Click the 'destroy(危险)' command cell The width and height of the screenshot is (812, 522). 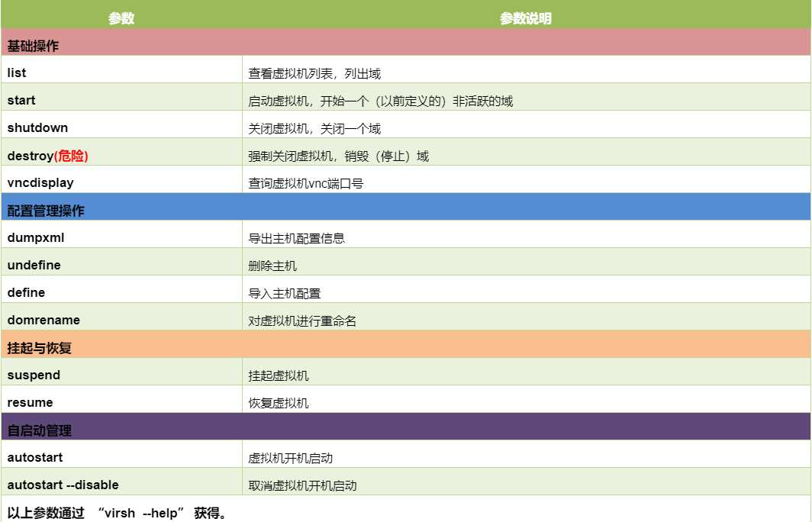(x=121, y=152)
